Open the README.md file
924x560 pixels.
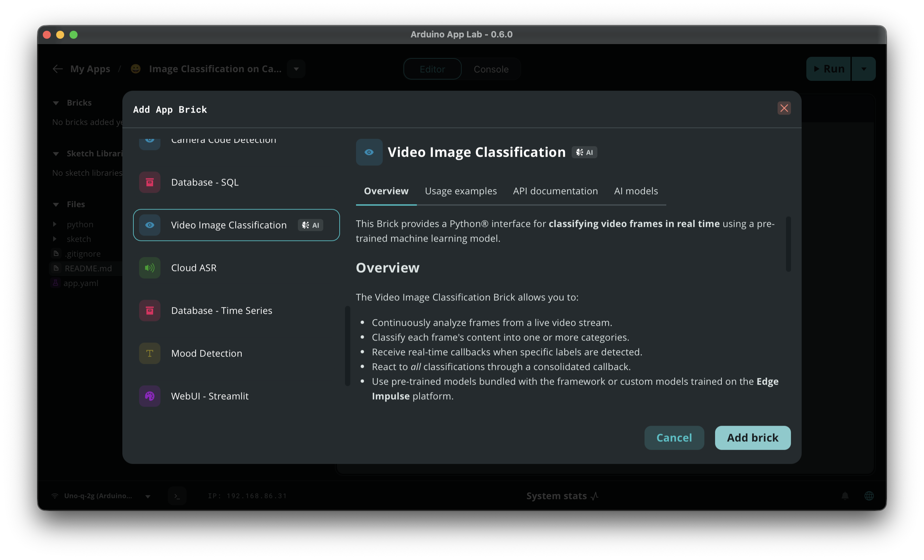88,268
